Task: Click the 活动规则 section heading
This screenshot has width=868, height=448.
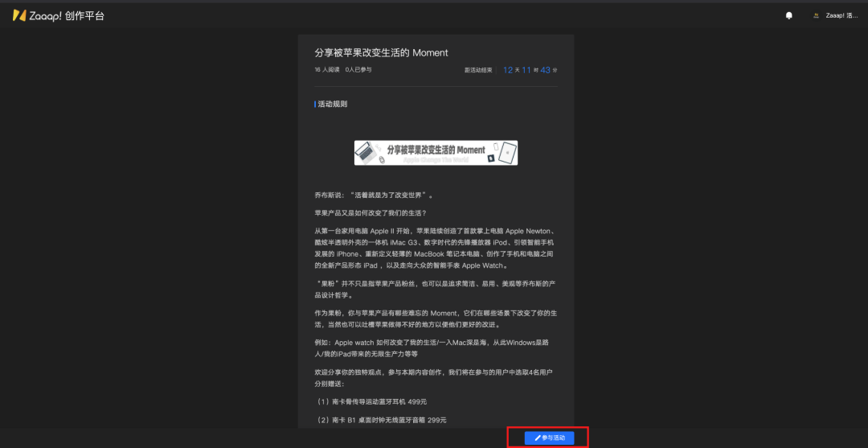Action: pos(332,104)
